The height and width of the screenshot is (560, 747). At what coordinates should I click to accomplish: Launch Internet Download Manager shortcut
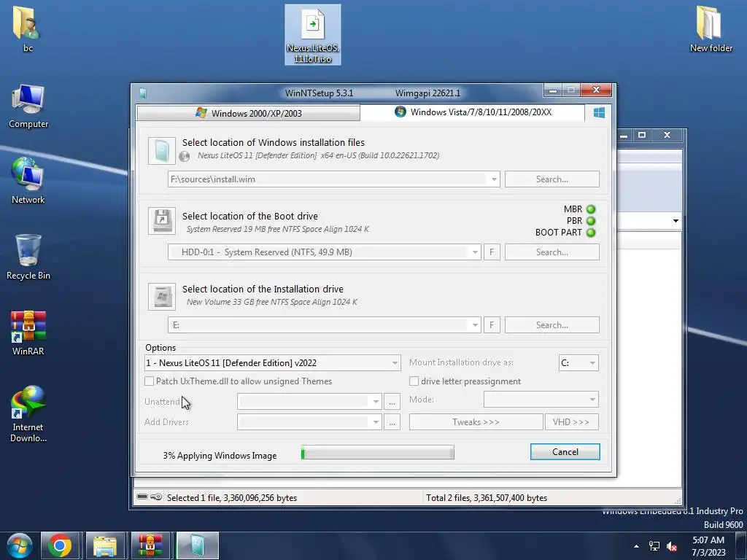coord(28,413)
